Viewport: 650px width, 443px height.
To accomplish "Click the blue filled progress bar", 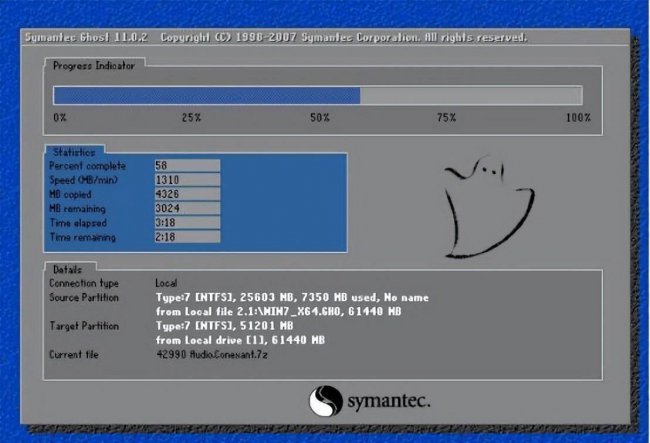I will [207, 96].
